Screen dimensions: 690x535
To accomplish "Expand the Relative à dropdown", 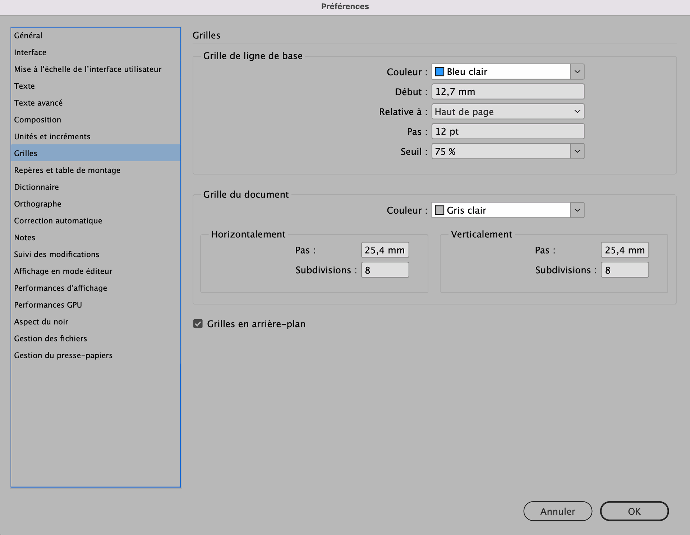I will tap(508, 112).
